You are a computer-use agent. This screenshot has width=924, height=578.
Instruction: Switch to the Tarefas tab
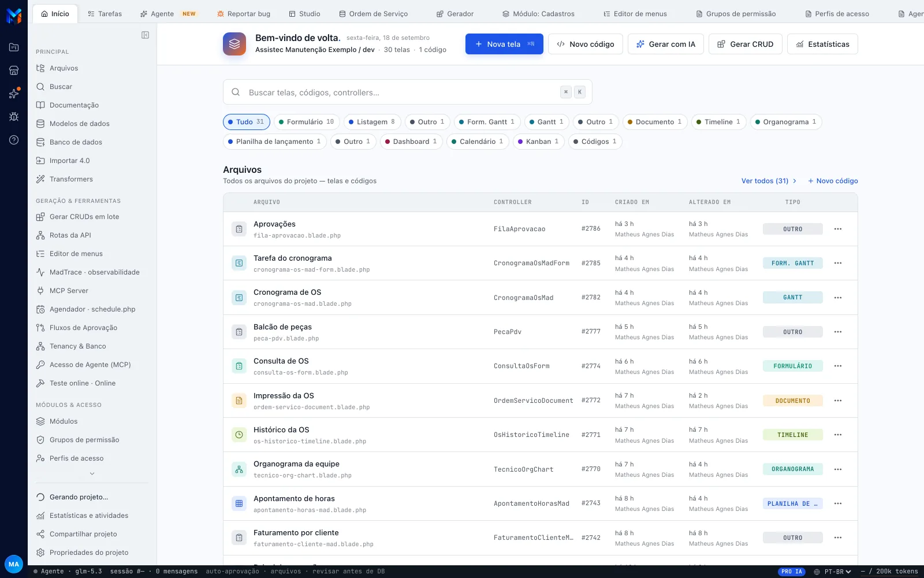(x=105, y=14)
